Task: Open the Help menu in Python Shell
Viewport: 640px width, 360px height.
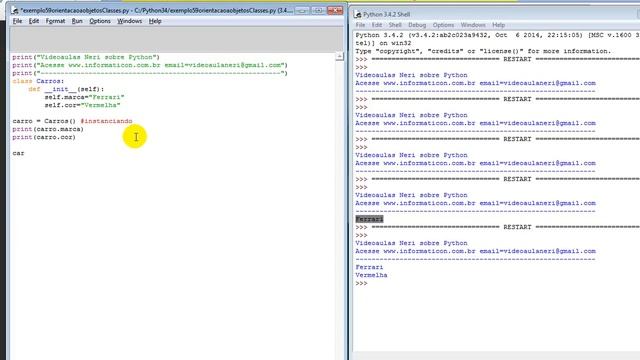Action: tap(498, 25)
